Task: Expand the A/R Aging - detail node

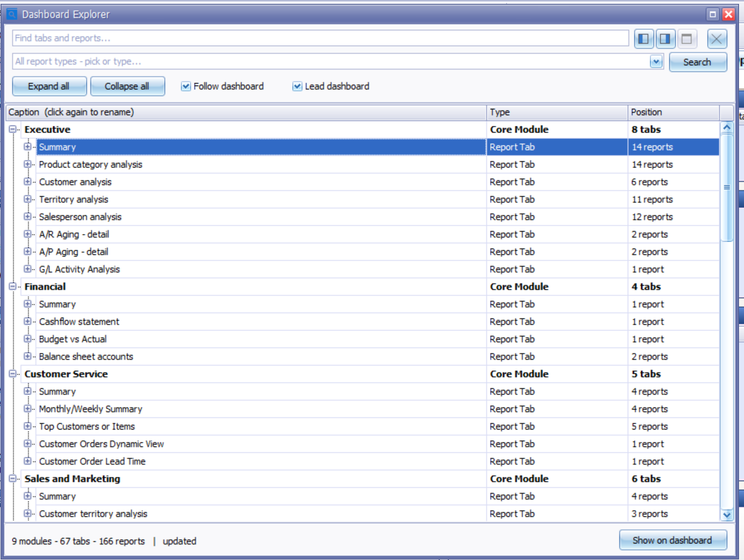Action: coord(27,234)
